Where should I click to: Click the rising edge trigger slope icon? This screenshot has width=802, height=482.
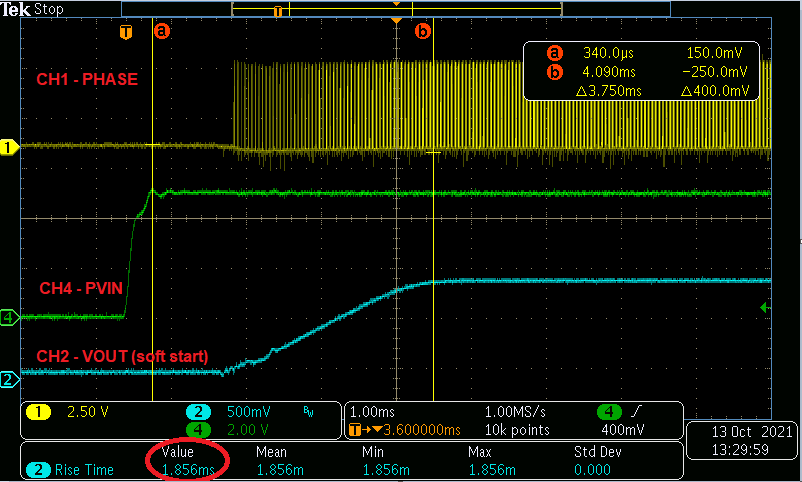pos(638,411)
